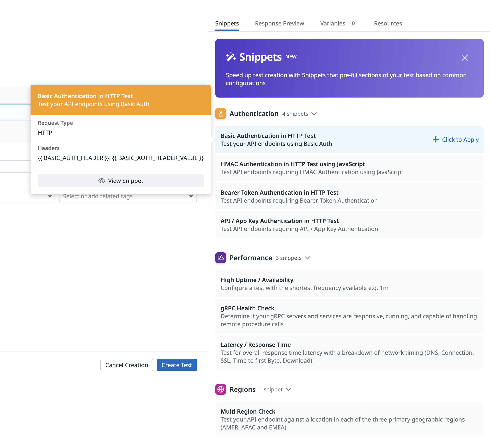The width and height of the screenshot is (490, 448).
Task: Click the Performance section heading
Action: coord(250,258)
